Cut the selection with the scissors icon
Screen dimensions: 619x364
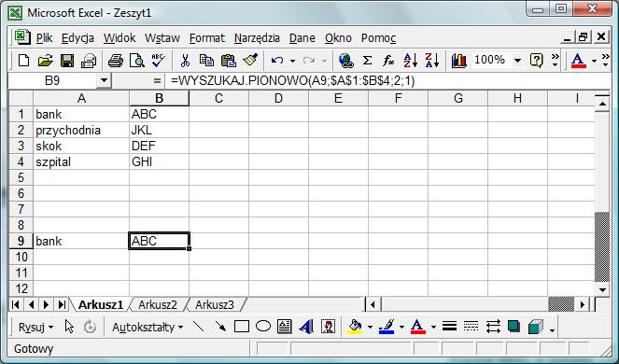point(185,61)
